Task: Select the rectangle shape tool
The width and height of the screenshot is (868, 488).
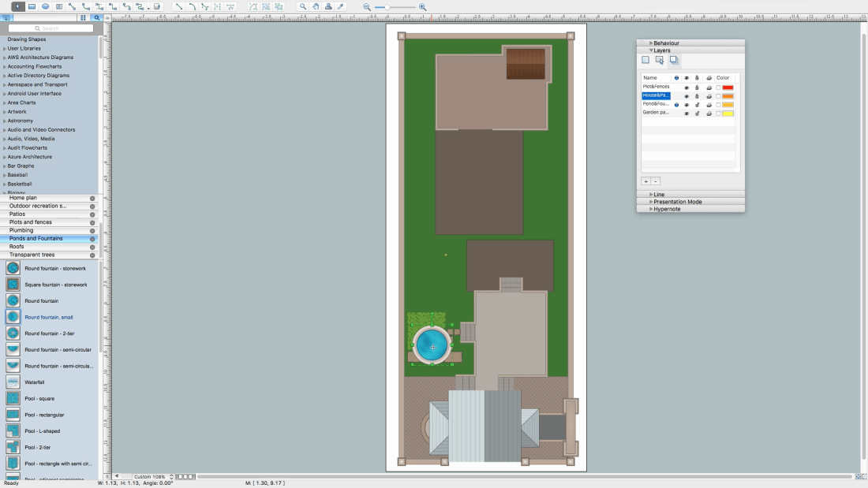Action: coord(32,6)
